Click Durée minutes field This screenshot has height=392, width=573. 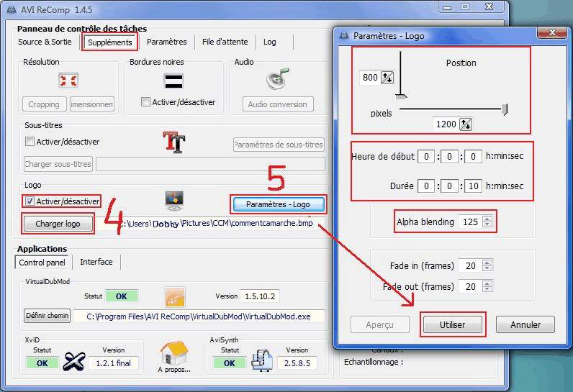(x=449, y=186)
